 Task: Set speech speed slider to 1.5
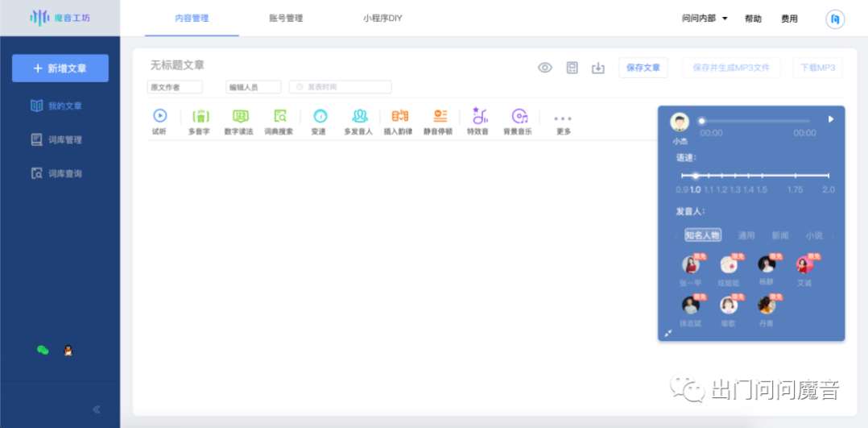tap(762, 176)
